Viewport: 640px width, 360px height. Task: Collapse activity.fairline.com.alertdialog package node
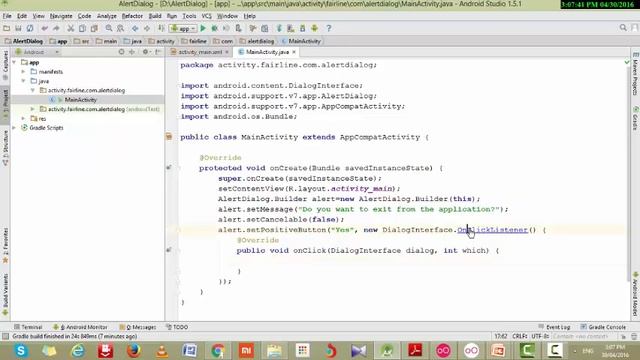[33, 90]
